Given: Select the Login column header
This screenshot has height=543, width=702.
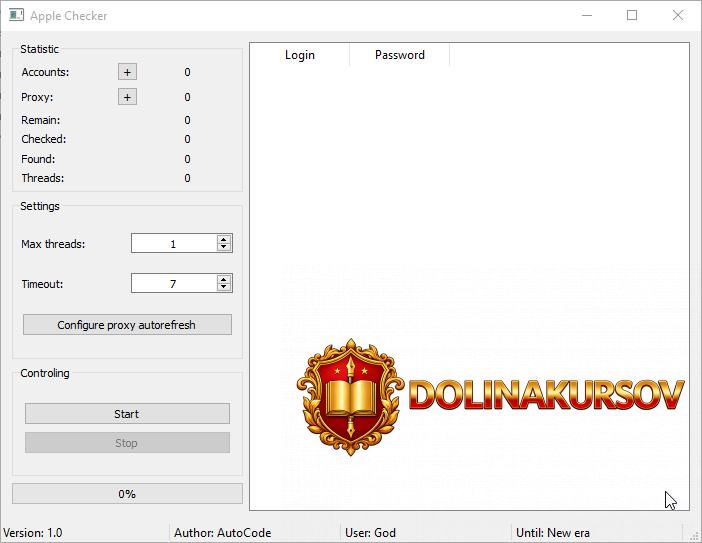Looking at the screenshot, I should pyautogui.click(x=299, y=55).
